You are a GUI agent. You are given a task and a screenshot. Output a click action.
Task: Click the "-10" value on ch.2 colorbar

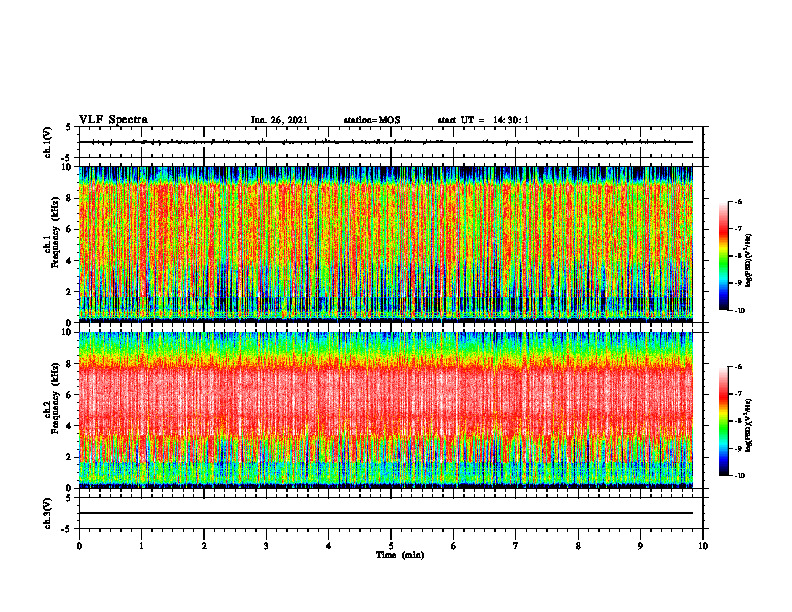(x=740, y=475)
